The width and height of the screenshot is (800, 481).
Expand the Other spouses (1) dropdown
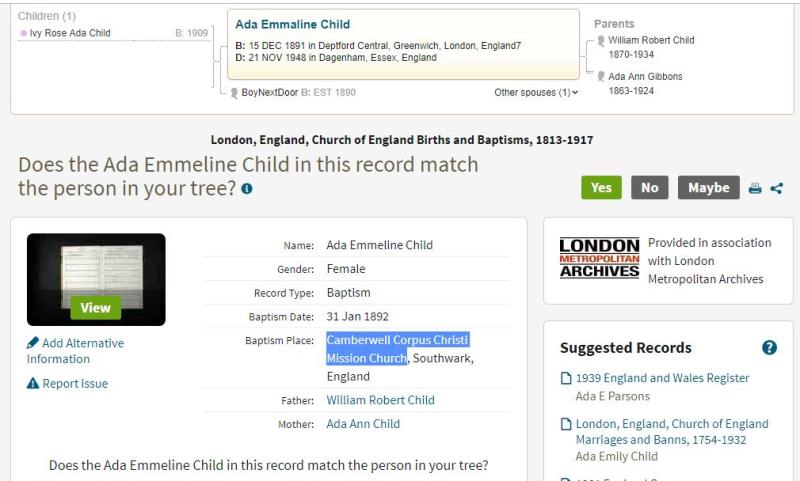tap(536, 92)
